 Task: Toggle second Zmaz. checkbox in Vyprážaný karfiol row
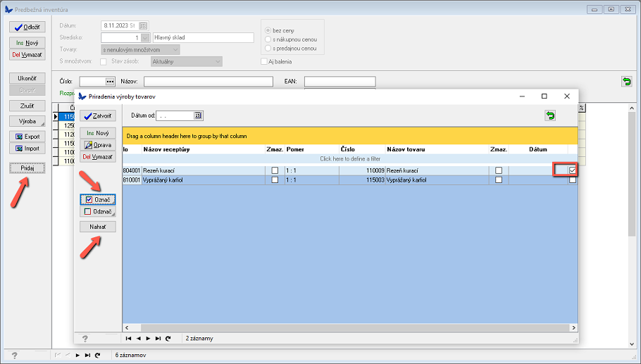(x=499, y=180)
